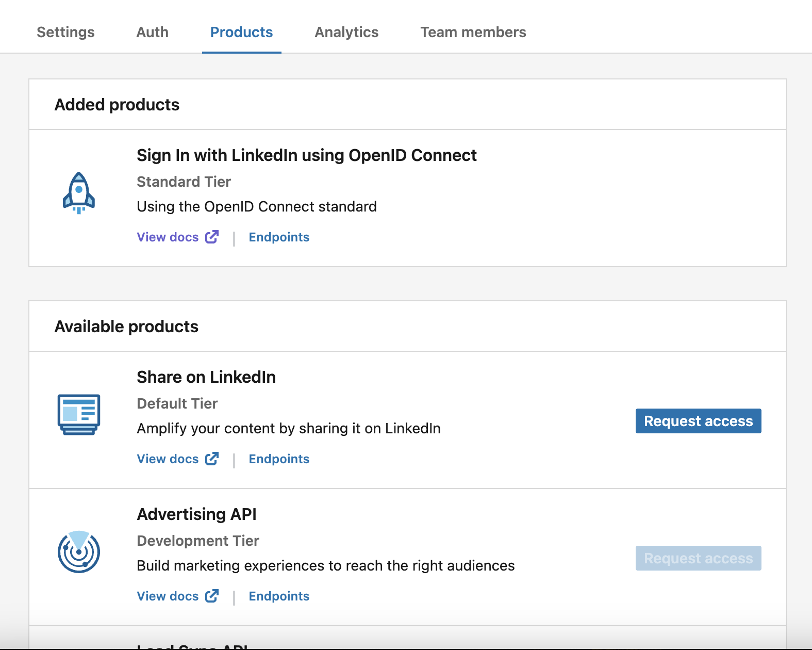Click the rocket icon for Sign In with LinkedIn

[x=78, y=193]
